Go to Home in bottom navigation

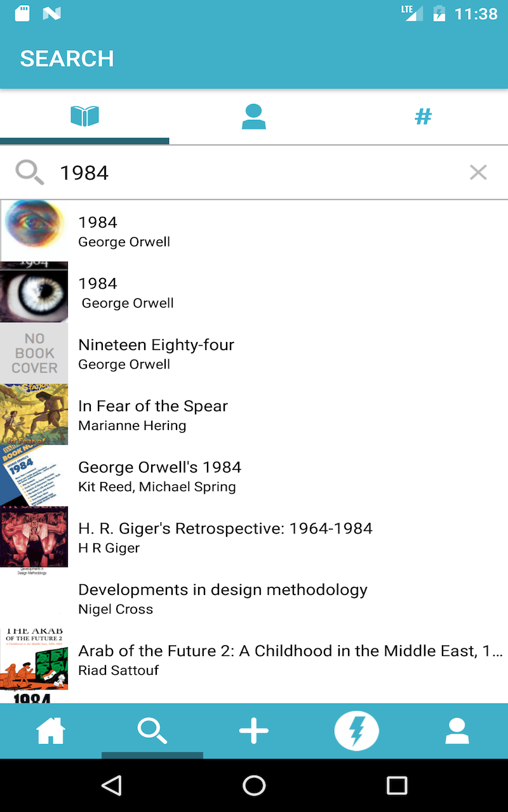click(x=51, y=731)
